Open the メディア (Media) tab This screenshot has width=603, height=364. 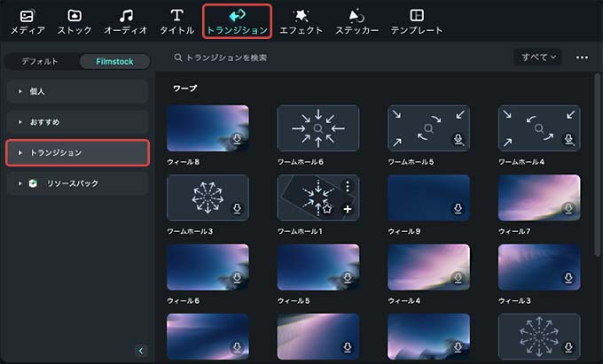pos(27,22)
